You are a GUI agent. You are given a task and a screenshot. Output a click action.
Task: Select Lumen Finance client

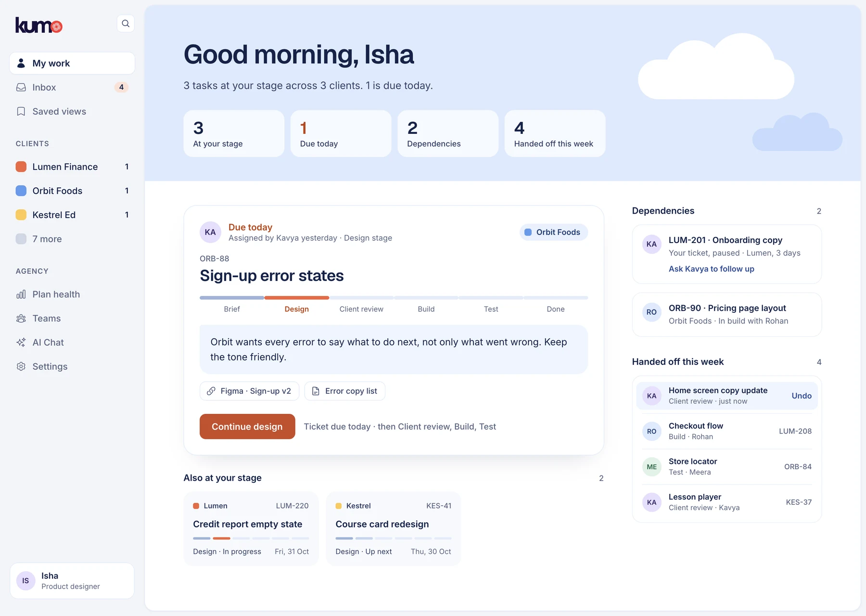[72, 167]
